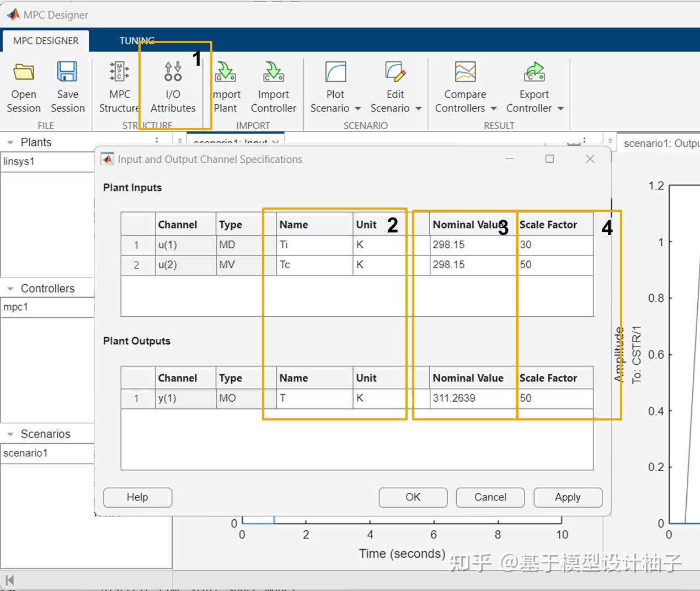Switch to the TUNING ribbon tab
The width and height of the screenshot is (700, 591).
click(136, 40)
